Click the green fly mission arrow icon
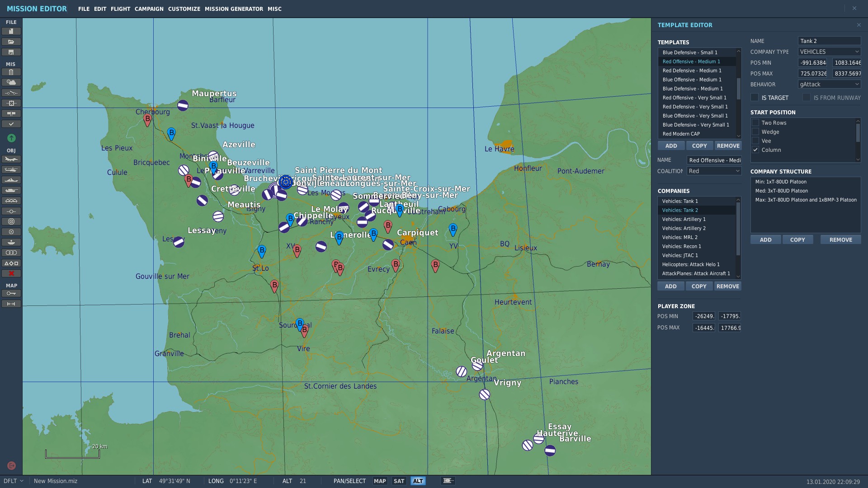The height and width of the screenshot is (488, 868). tap(12, 138)
